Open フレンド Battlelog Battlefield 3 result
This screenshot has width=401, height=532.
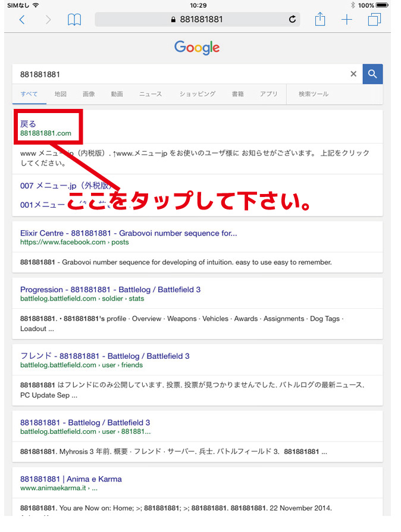[105, 356]
